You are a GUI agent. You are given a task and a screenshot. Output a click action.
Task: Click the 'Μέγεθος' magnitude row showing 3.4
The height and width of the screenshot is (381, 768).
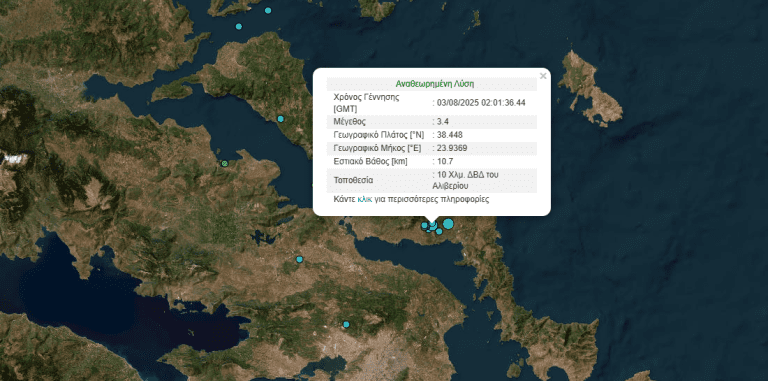(432, 121)
